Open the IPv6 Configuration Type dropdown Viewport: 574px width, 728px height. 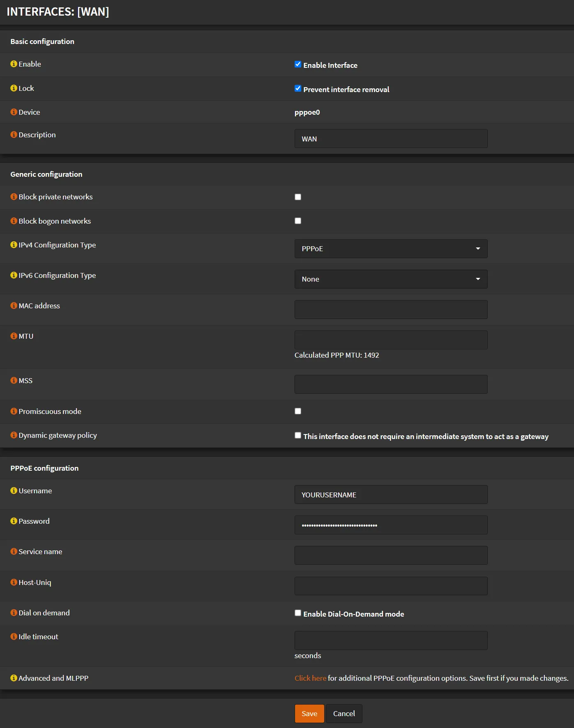tap(391, 279)
